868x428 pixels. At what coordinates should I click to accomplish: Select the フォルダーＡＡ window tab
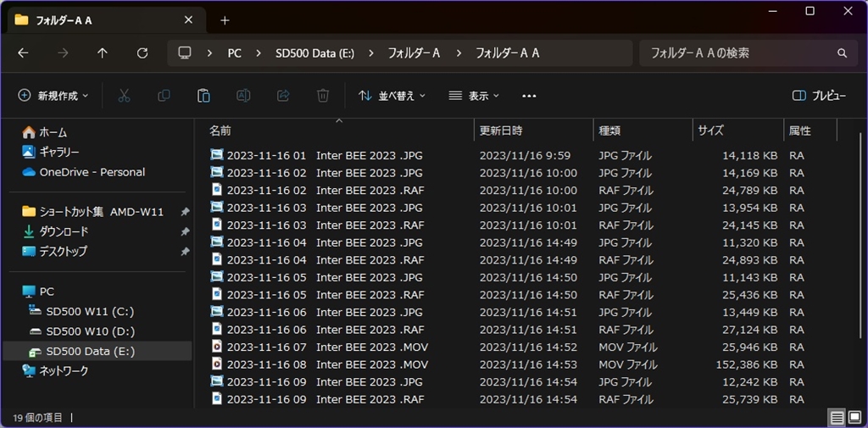(106, 20)
